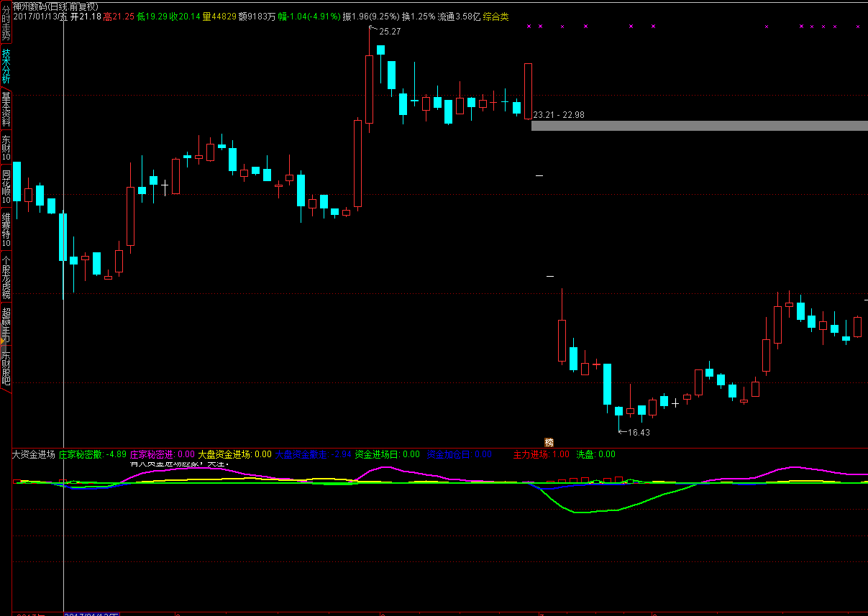Click the 16.43 low price label

point(639,432)
